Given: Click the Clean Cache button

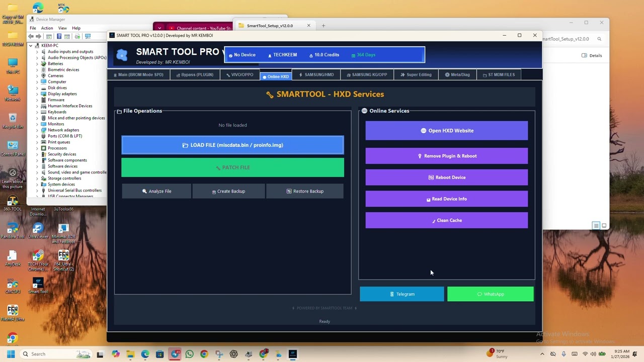Looking at the screenshot, I should pyautogui.click(x=447, y=220).
